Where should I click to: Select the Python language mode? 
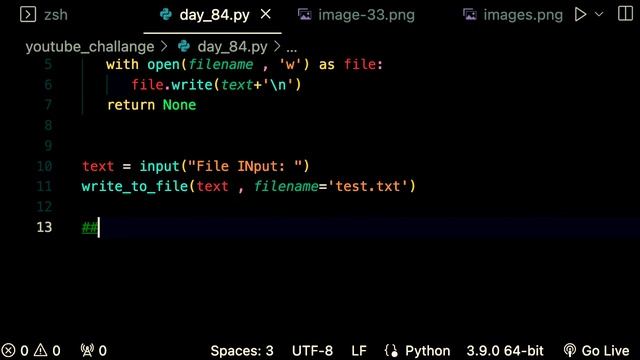[427, 351]
